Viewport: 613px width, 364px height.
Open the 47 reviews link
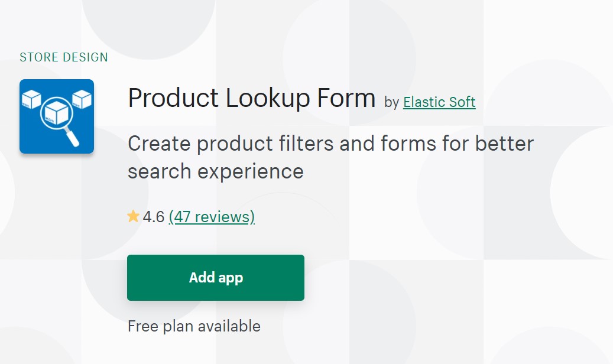[212, 217]
